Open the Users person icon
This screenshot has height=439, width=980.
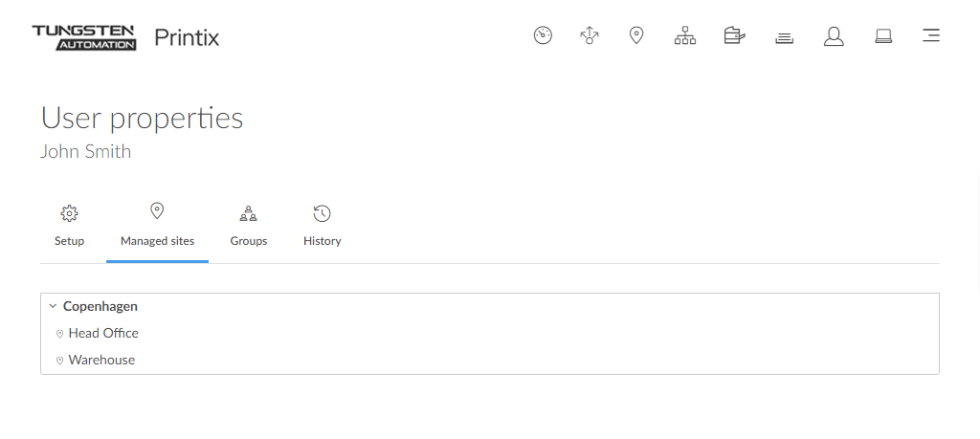point(834,36)
